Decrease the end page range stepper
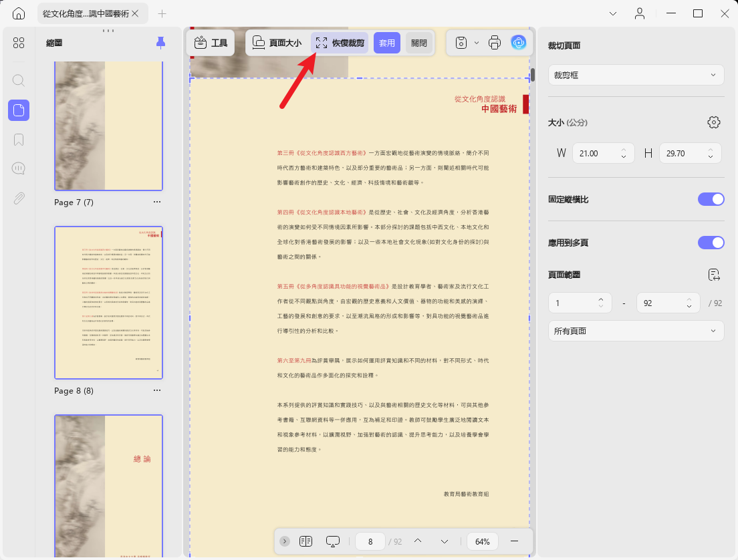This screenshot has height=560, width=738. tap(689, 306)
